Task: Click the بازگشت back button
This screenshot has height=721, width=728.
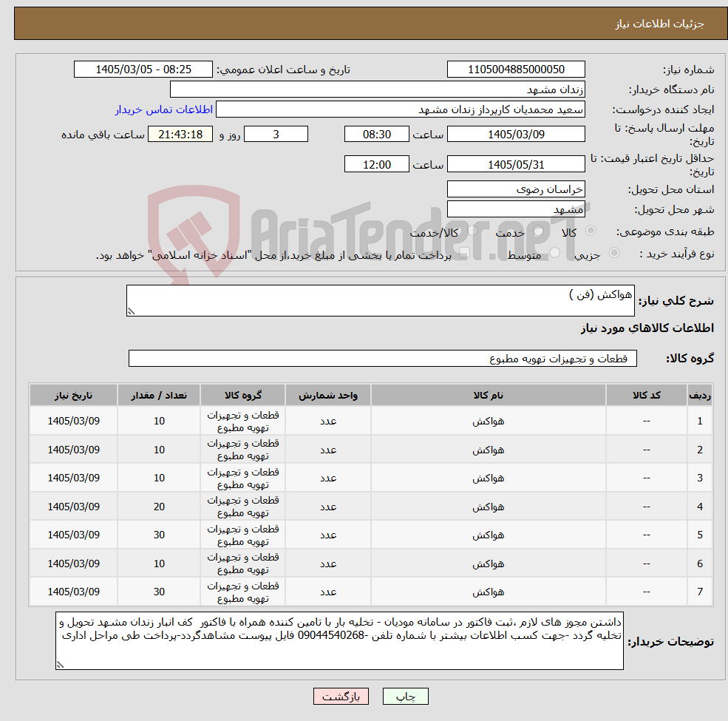Action: [341, 697]
